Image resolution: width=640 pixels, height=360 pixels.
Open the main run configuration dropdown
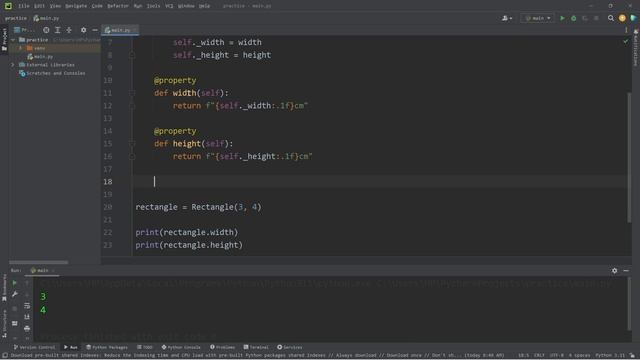pos(537,18)
